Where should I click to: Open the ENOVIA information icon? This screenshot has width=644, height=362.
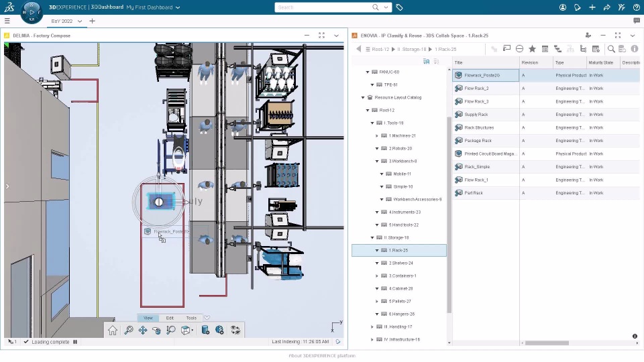point(635,49)
